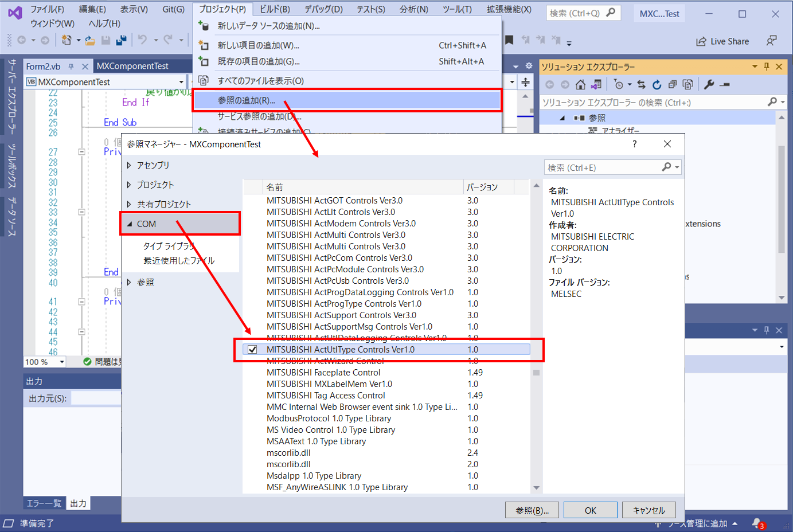Start a Live Share session
Viewport: 793px width, 532px height.
point(722,41)
